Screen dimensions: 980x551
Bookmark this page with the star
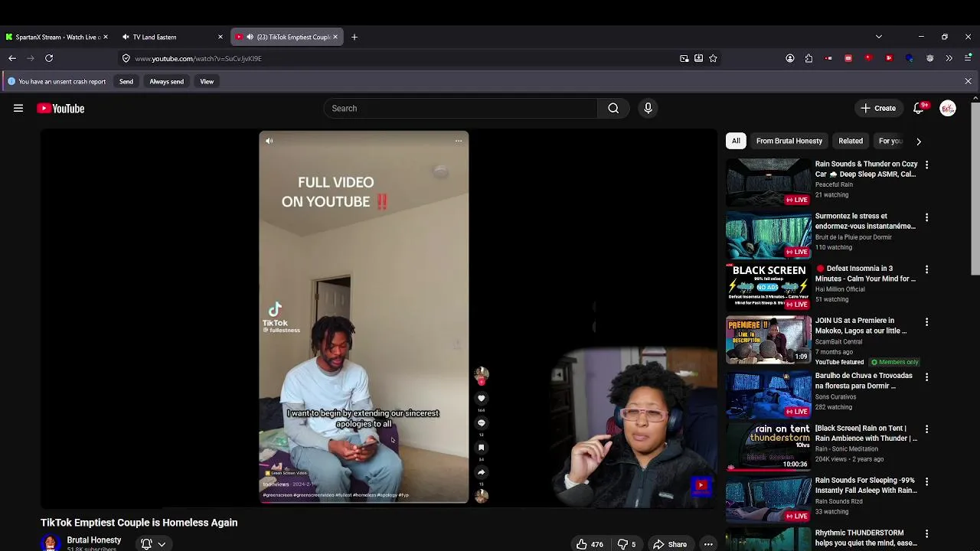[713, 58]
